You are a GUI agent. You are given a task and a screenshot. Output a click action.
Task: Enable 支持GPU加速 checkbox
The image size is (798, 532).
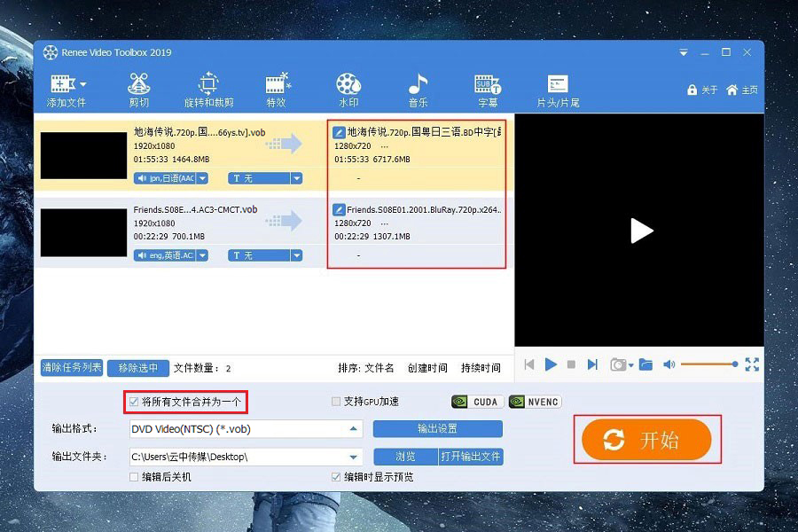click(336, 402)
